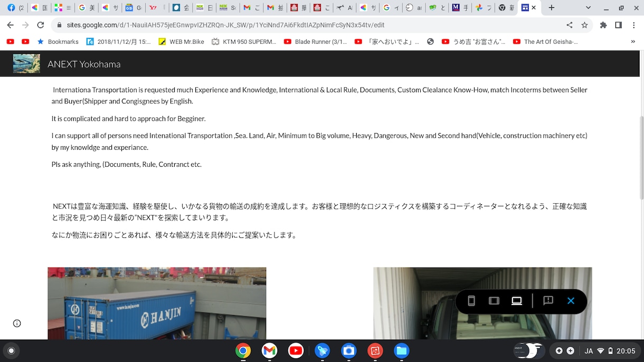Open the WEB Mr.Bike bookmark
644x362 pixels.
pyautogui.click(x=181, y=42)
